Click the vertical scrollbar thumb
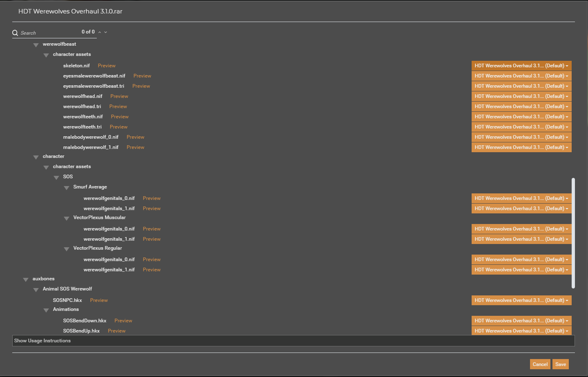The image size is (588, 377). (573, 233)
